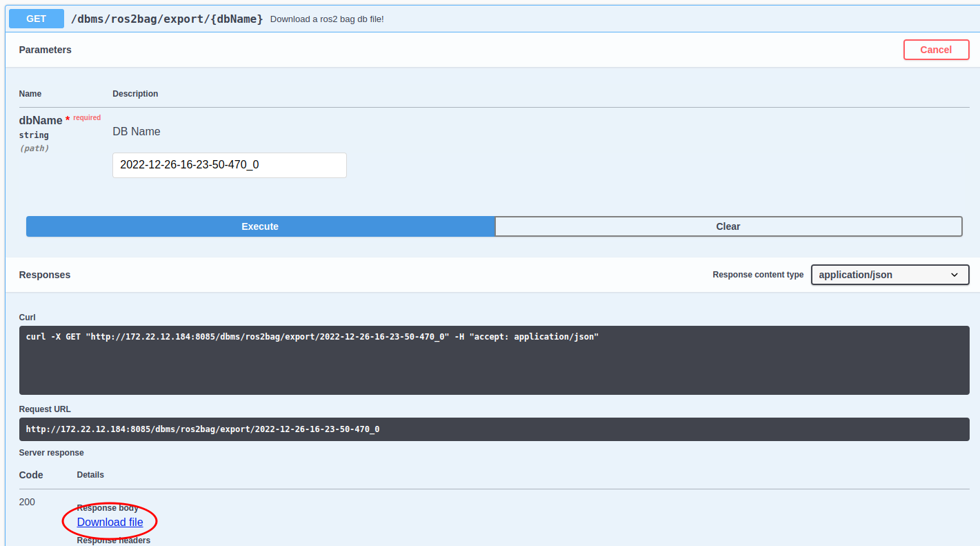Click the 200 response code

tap(27, 502)
